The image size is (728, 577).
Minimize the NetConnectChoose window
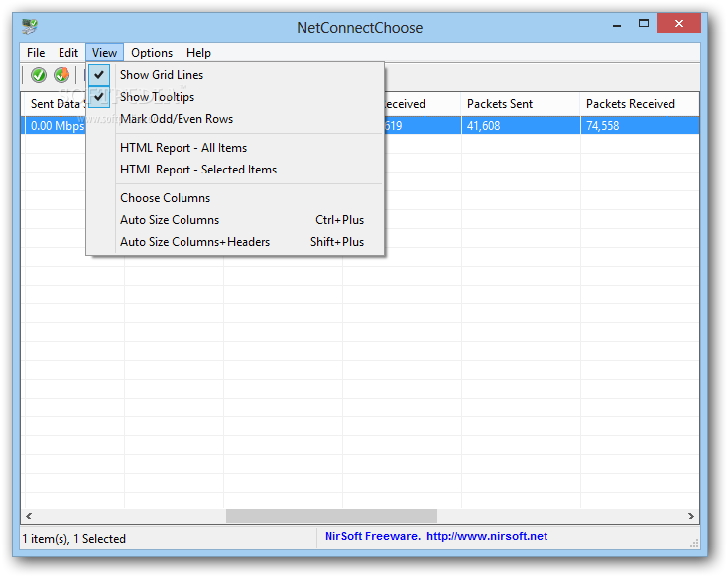pos(617,24)
